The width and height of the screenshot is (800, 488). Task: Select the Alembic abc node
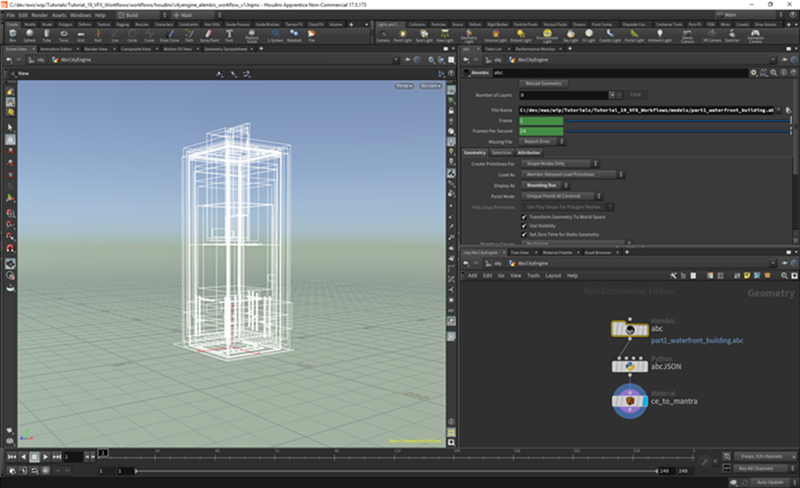[632, 329]
